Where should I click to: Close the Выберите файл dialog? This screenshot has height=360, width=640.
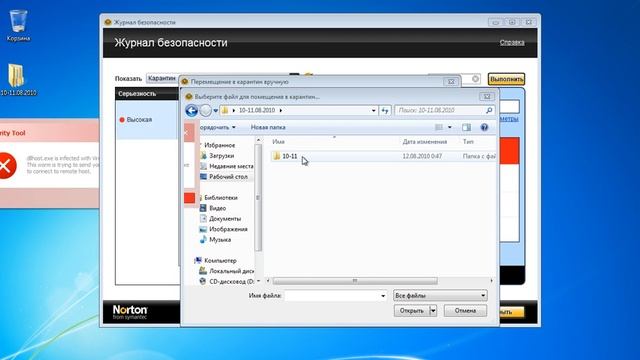tap(487, 97)
